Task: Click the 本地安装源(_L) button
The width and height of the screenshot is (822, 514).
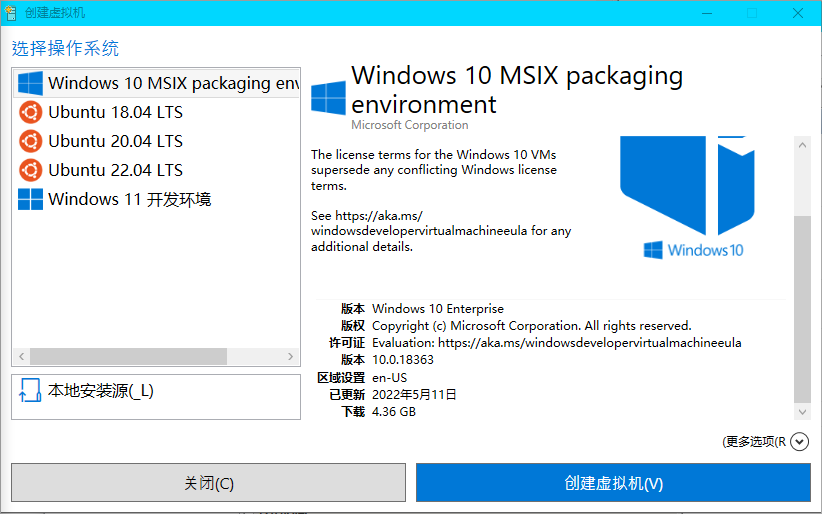Action: point(156,397)
